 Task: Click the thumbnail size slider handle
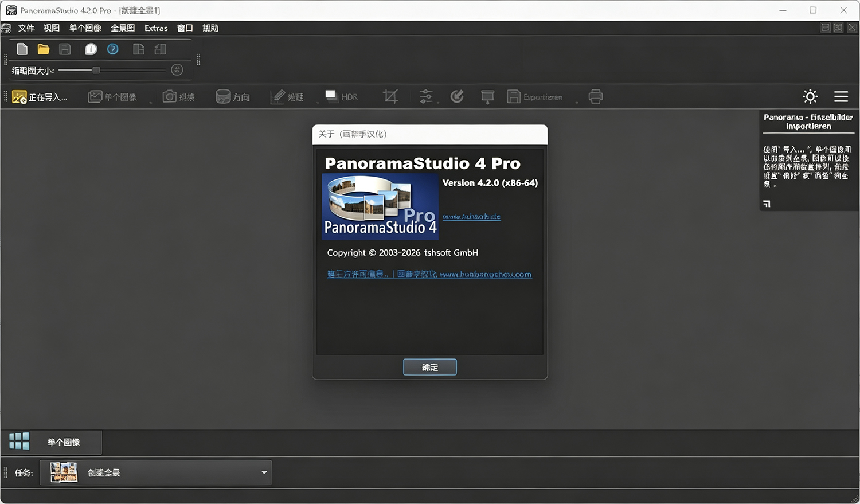coord(96,70)
